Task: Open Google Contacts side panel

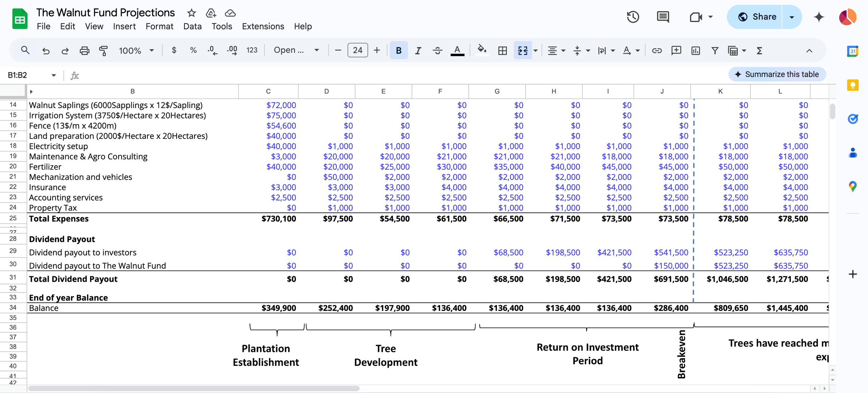Action: 853,153
